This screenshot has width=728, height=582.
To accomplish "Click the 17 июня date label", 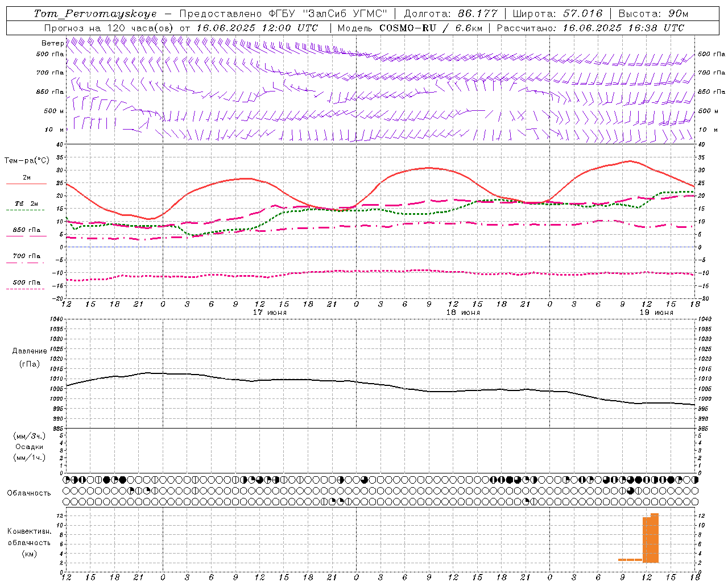I will tap(270, 313).
